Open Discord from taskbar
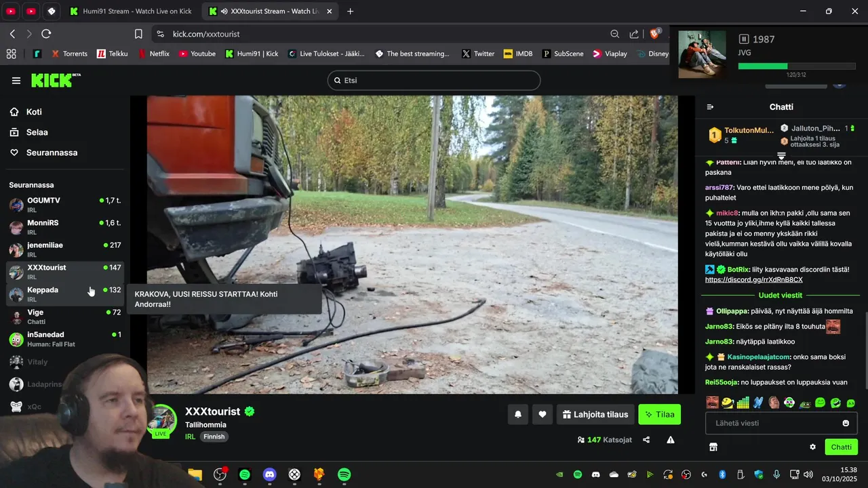 [270, 474]
